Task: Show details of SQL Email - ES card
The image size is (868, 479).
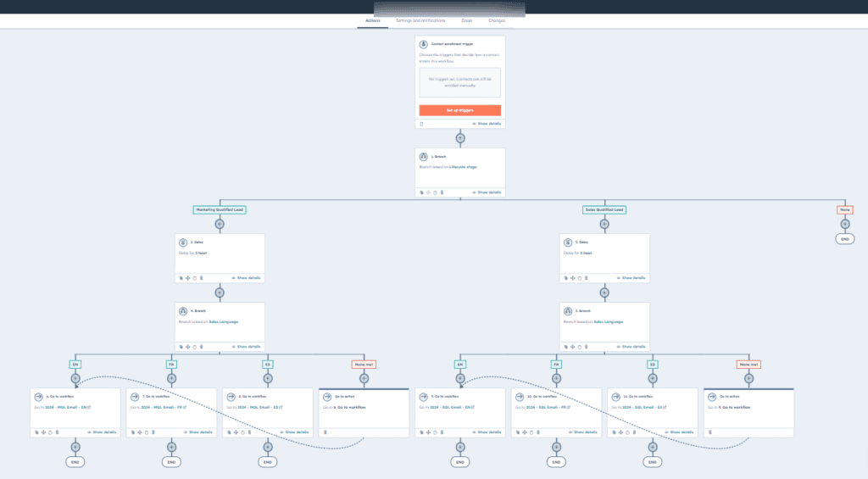Action: click(679, 432)
